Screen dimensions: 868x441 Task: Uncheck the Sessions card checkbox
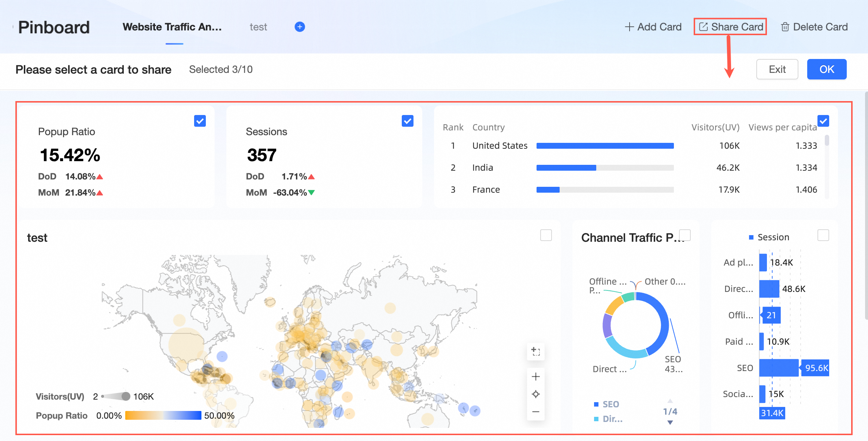point(407,121)
